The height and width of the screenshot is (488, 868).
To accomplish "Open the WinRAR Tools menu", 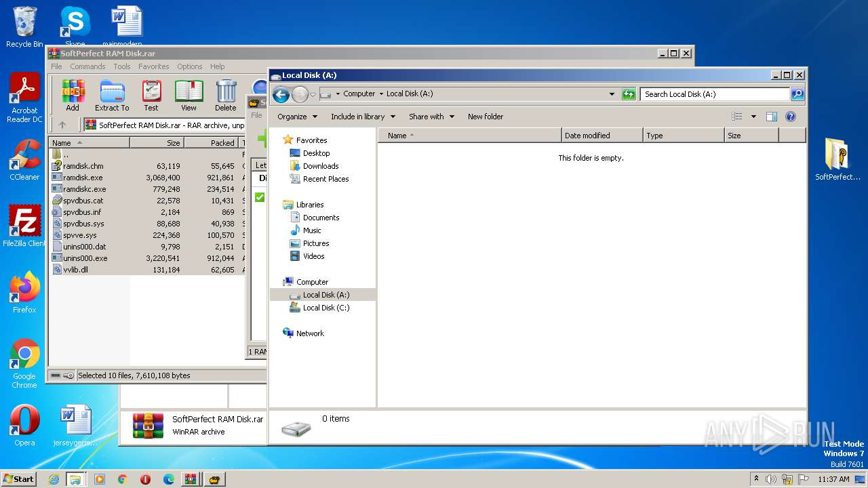I will click(122, 66).
